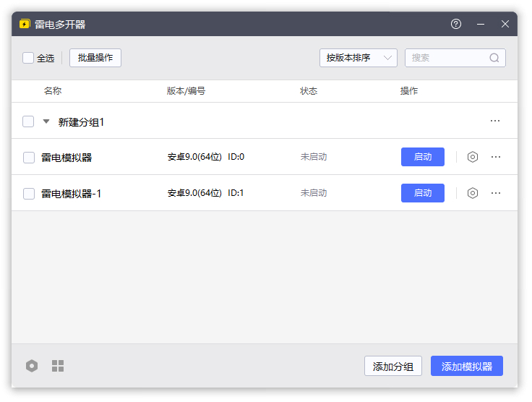Click 安卓9.0(64位) ID:0 version text

coord(206,157)
